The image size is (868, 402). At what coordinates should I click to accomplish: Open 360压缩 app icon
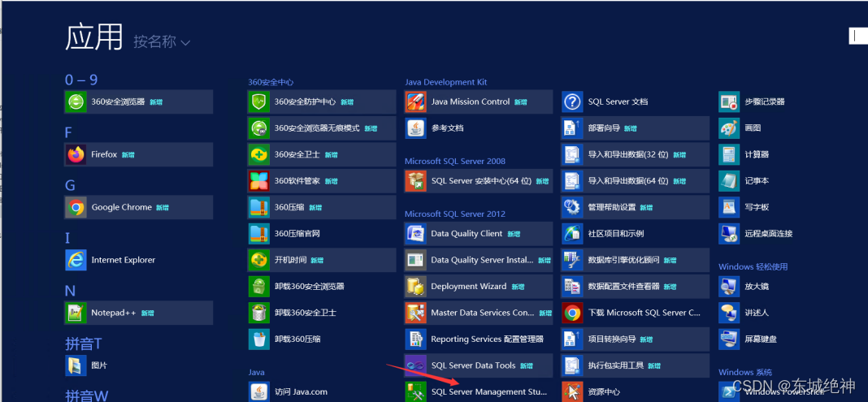click(259, 207)
